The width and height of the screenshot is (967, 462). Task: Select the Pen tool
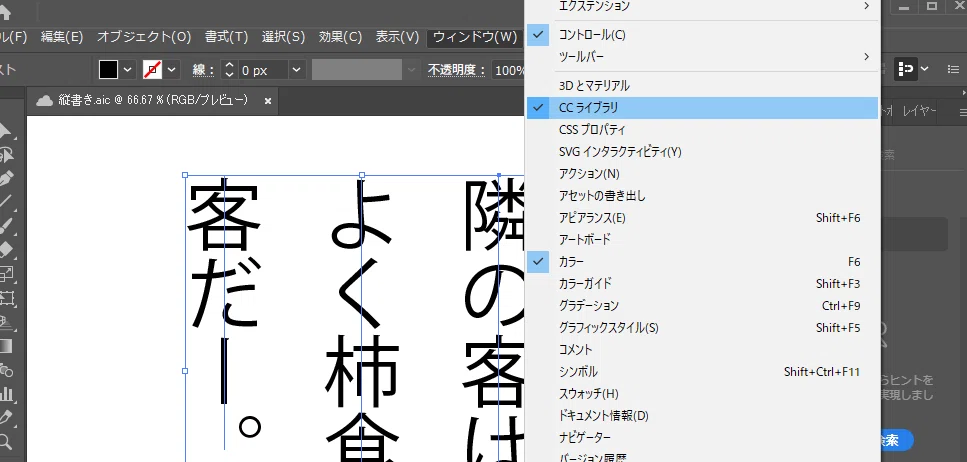click(6, 179)
